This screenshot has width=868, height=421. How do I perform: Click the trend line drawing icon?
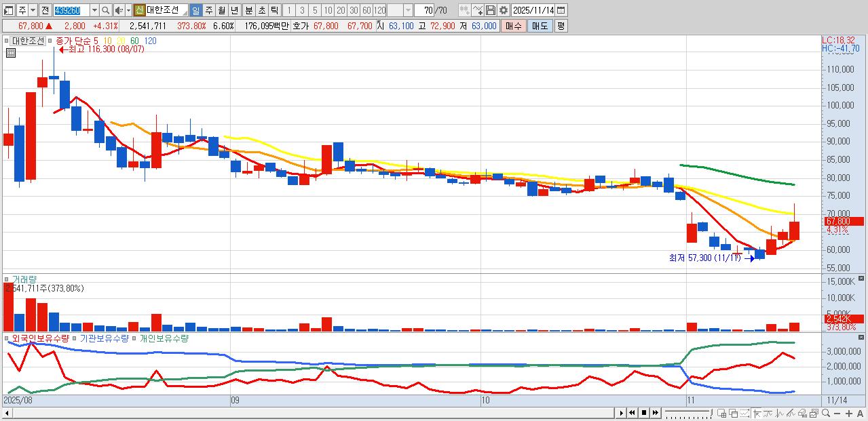(768, 413)
